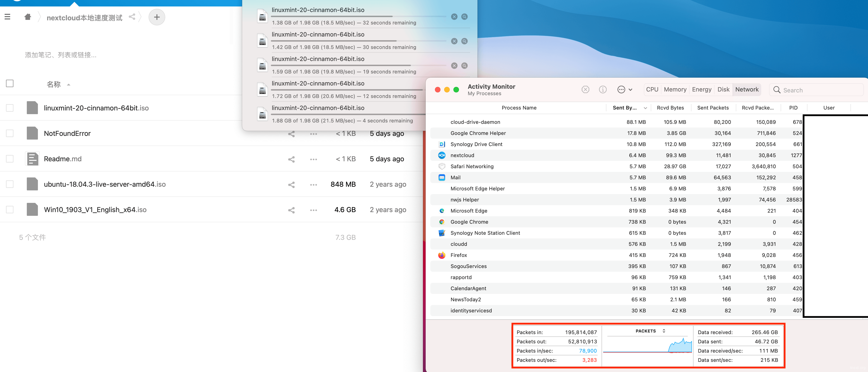Reveal the 1.38 GB download in Finder
This screenshot has height=372, width=868.
(x=464, y=16)
